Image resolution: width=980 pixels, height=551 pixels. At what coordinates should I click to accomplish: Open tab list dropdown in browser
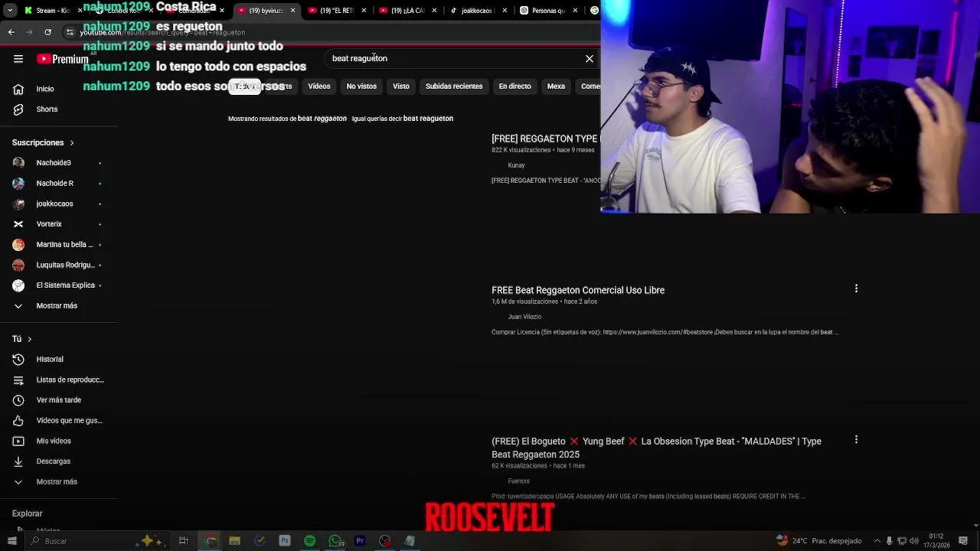pos(11,11)
